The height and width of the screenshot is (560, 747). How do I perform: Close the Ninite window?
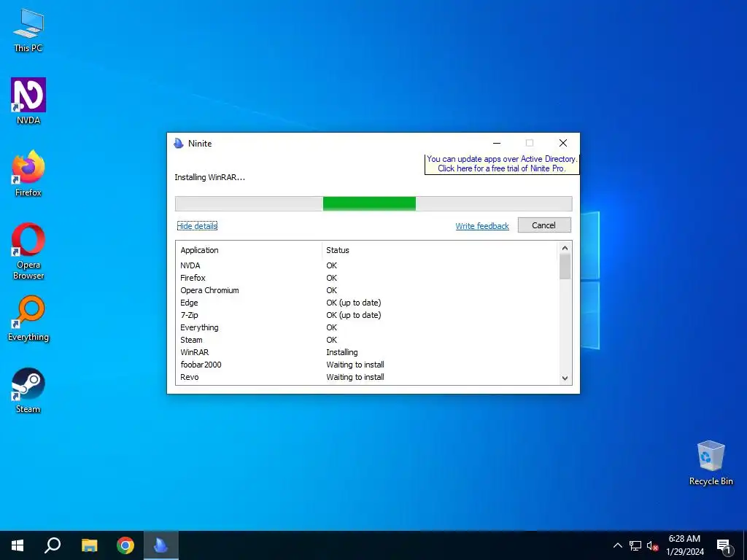click(x=562, y=143)
